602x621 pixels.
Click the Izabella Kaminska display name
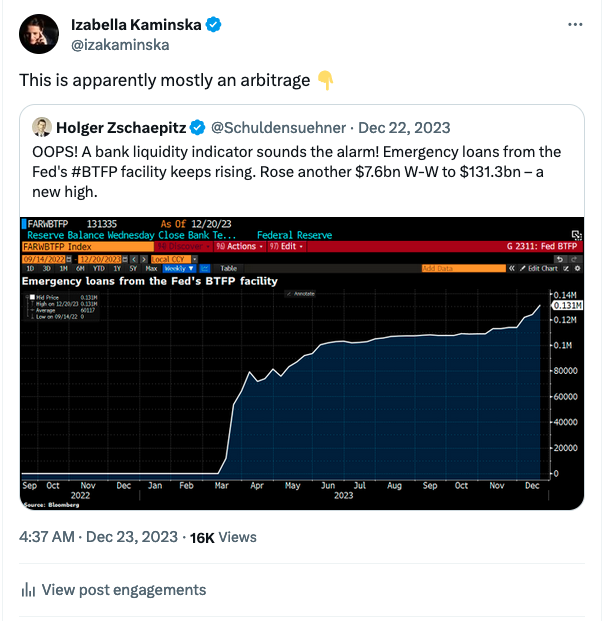(x=136, y=25)
